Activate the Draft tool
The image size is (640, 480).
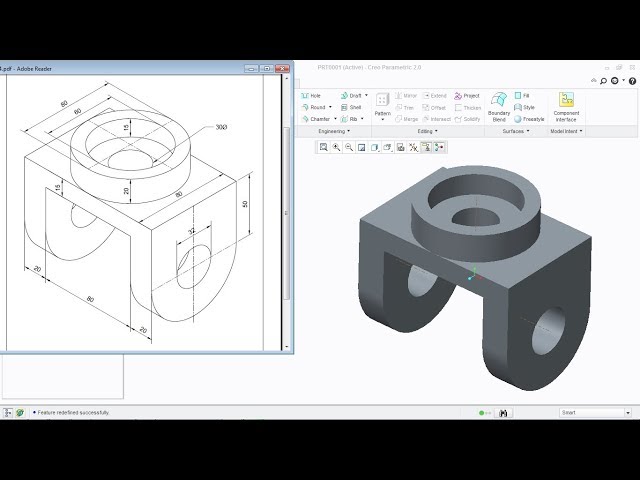pos(351,96)
